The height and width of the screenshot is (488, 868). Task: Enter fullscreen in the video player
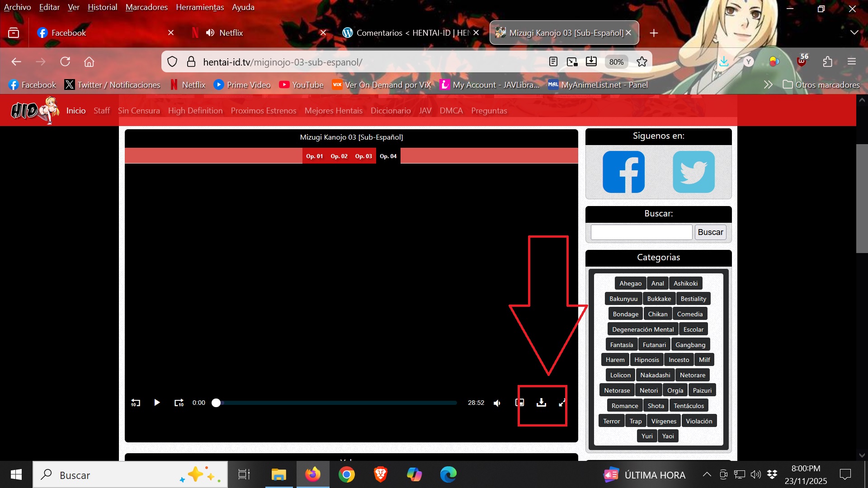(562, 403)
